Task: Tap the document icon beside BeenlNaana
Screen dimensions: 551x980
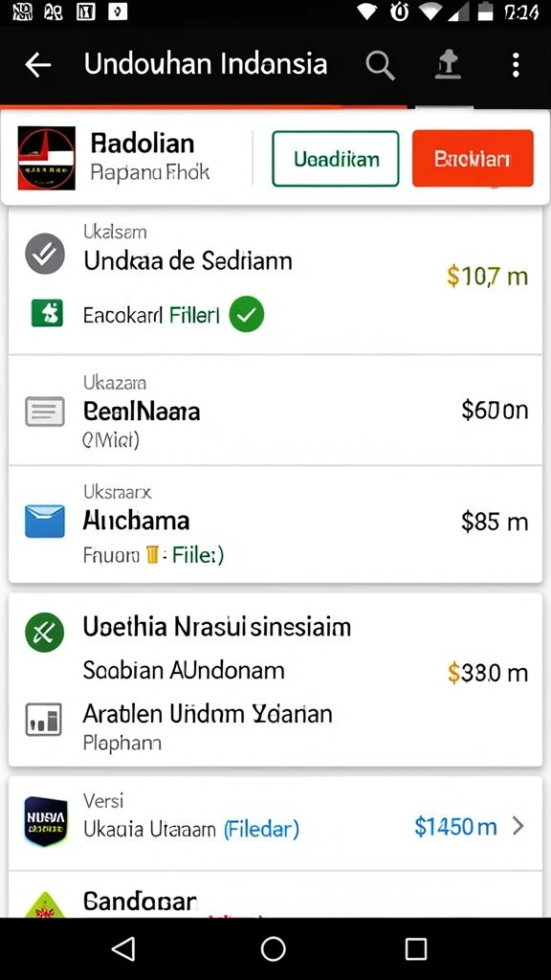Action: coord(45,412)
